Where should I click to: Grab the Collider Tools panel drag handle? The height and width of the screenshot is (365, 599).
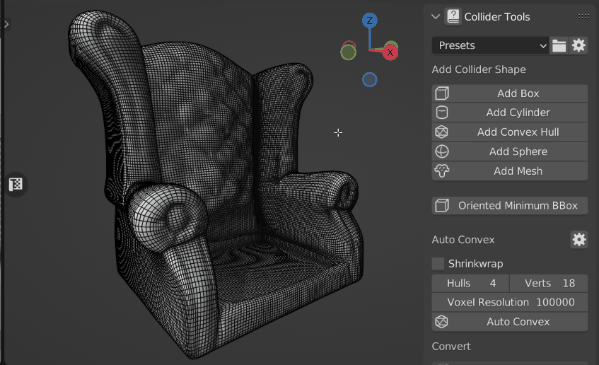coord(583,16)
